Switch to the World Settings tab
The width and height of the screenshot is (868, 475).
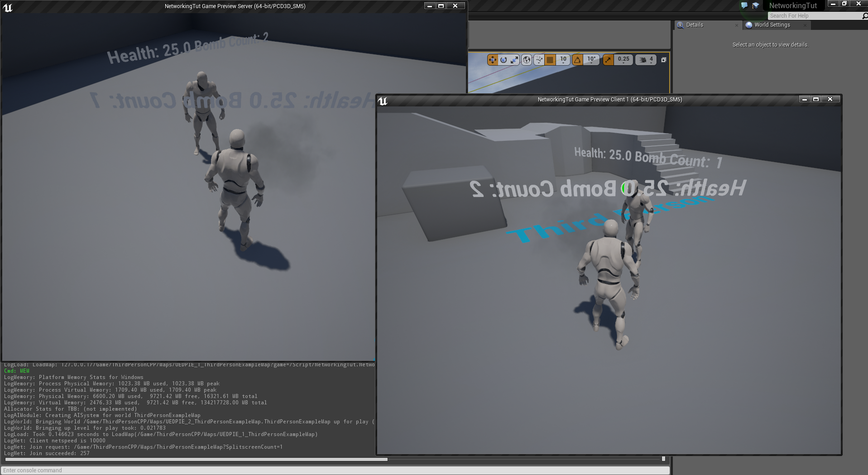pyautogui.click(x=772, y=25)
